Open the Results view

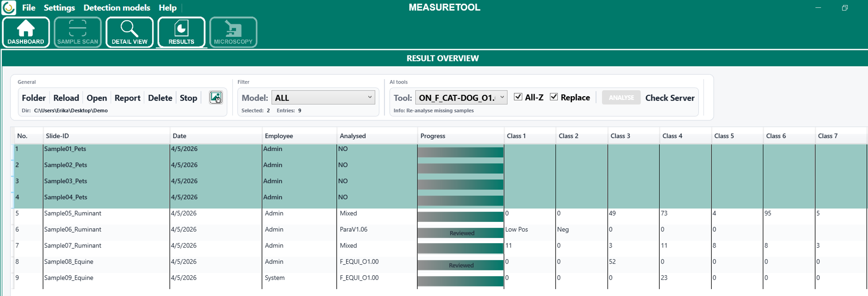181,32
